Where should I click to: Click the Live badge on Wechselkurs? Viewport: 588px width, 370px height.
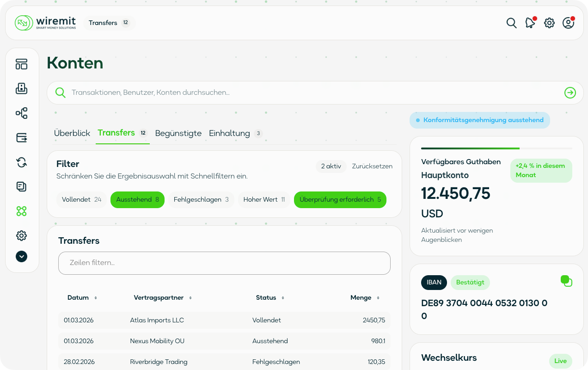[560, 361]
